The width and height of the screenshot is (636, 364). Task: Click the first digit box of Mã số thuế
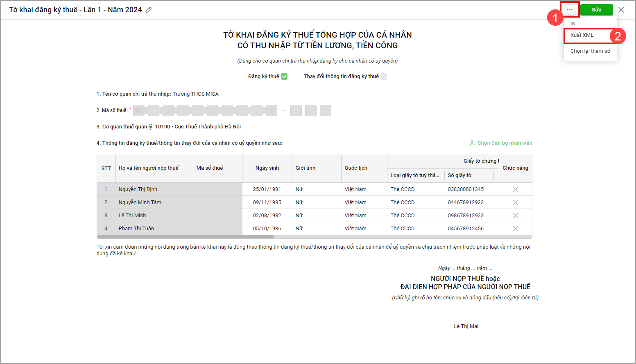point(139,110)
